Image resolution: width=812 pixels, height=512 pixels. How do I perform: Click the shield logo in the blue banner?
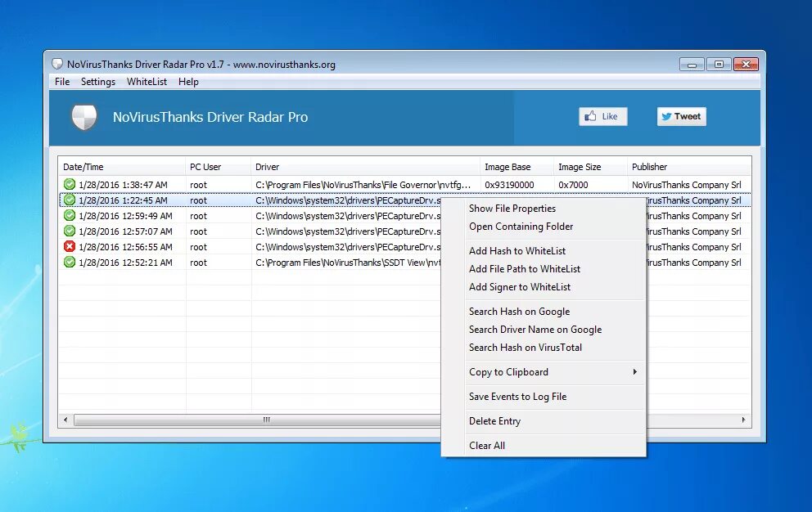coord(83,117)
